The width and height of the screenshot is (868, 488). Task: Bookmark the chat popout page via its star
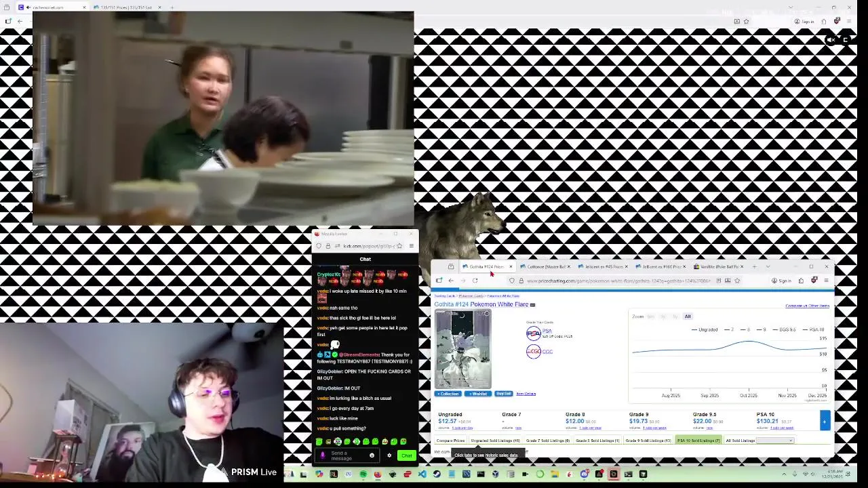point(399,246)
